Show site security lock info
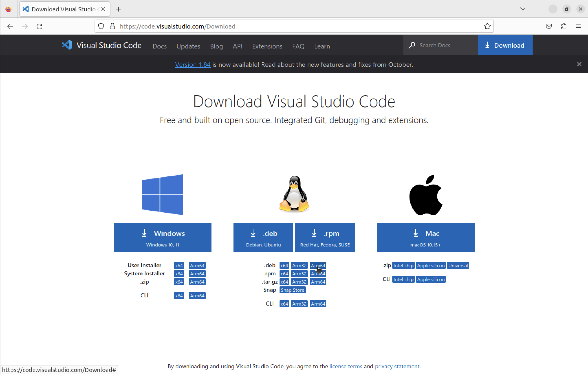The width and height of the screenshot is (588, 374). [112, 26]
